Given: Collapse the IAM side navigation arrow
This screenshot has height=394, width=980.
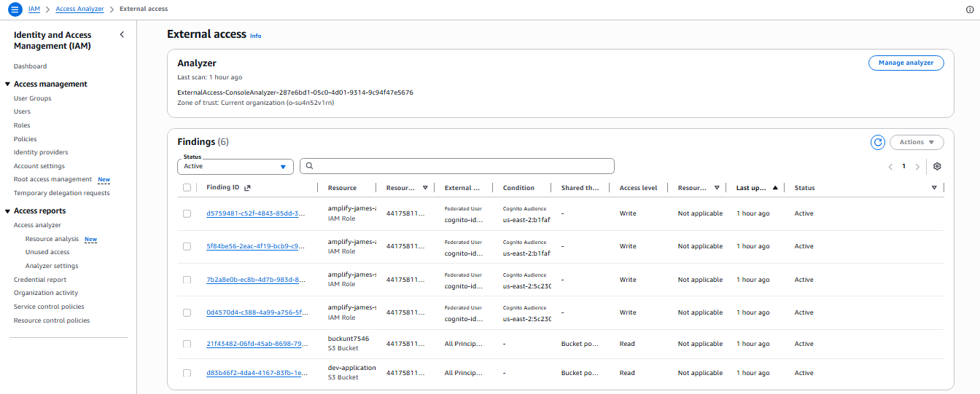Looking at the screenshot, I should (x=122, y=34).
